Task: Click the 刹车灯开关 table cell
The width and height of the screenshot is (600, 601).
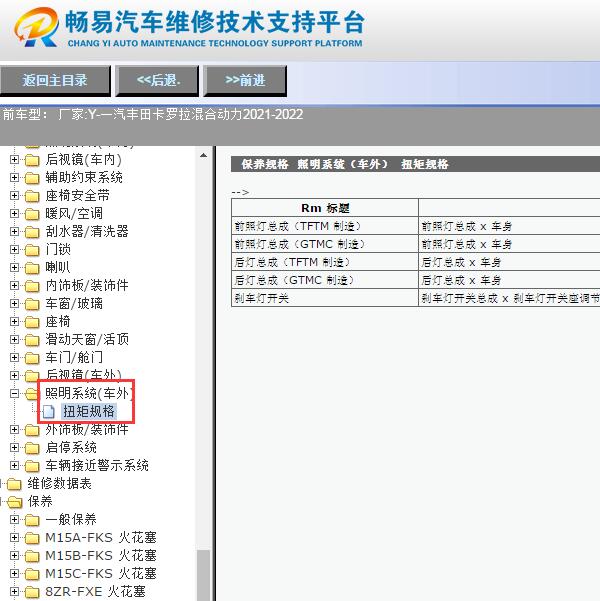Action: pos(325,298)
